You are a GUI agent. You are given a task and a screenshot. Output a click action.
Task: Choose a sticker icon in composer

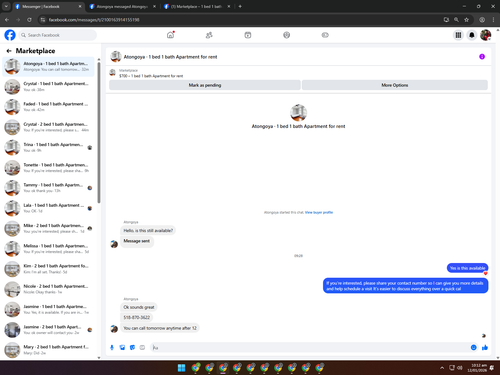coord(132,347)
